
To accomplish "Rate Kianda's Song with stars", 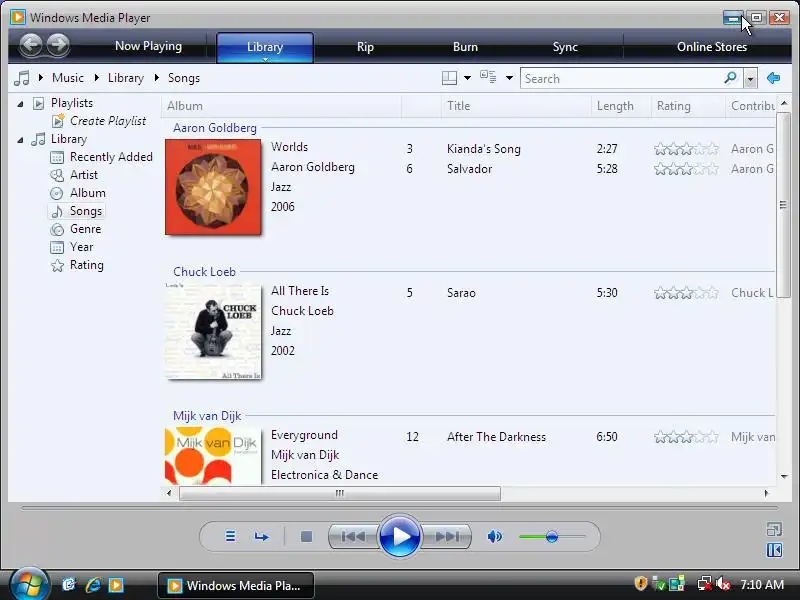I will (686, 149).
